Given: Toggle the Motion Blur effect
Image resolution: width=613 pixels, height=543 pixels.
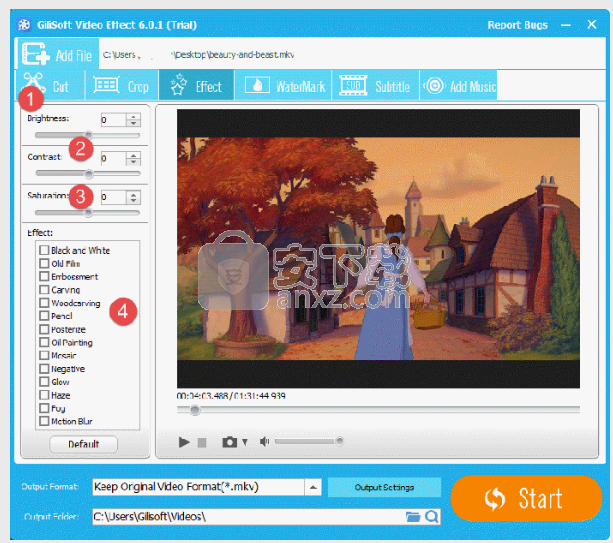Looking at the screenshot, I should 44,421.
